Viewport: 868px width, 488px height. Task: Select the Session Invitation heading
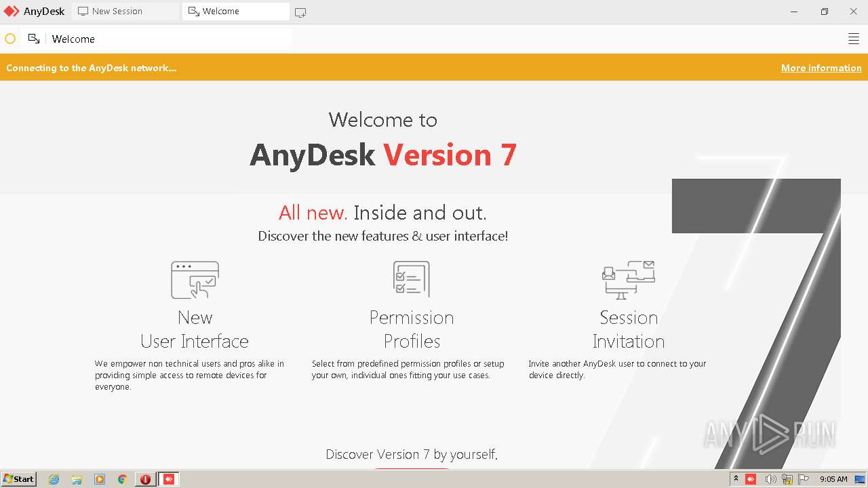click(x=629, y=329)
